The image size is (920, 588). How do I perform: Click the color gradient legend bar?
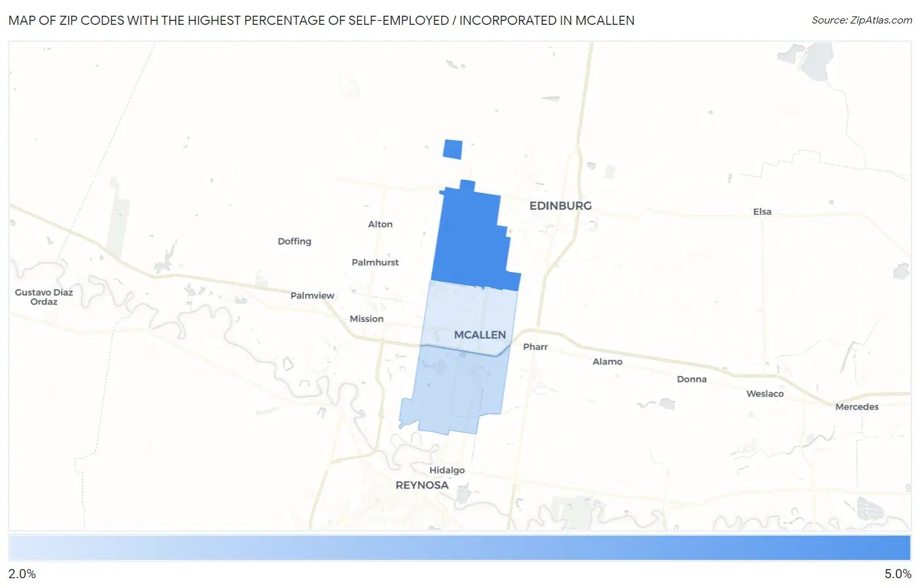point(460,547)
